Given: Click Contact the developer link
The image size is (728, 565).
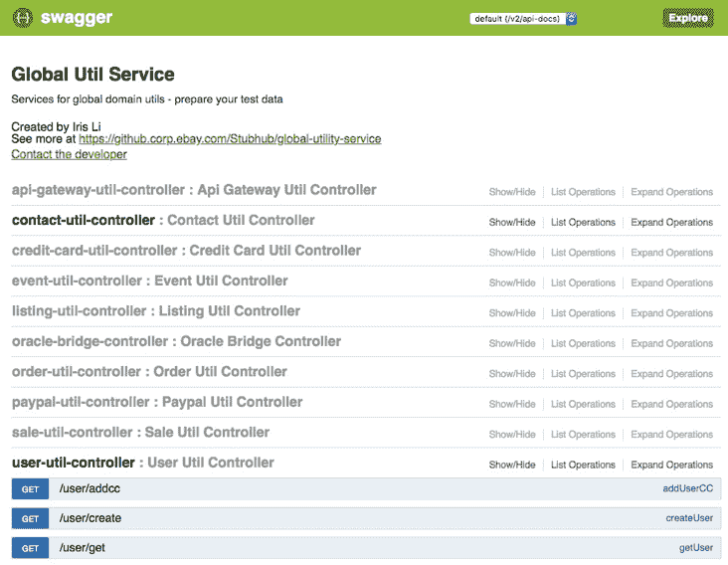Looking at the screenshot, I should point(70,154).
